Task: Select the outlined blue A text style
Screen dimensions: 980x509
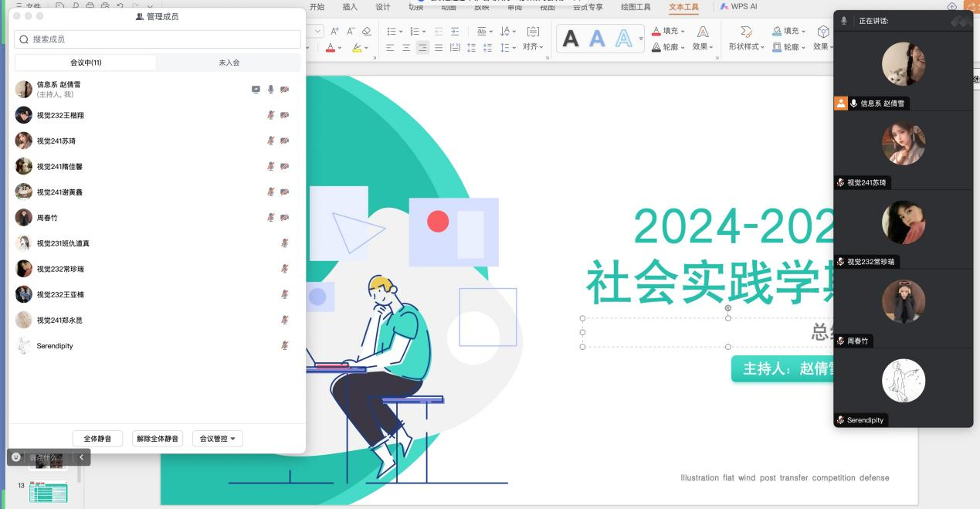Action: [x=624, y=39]
